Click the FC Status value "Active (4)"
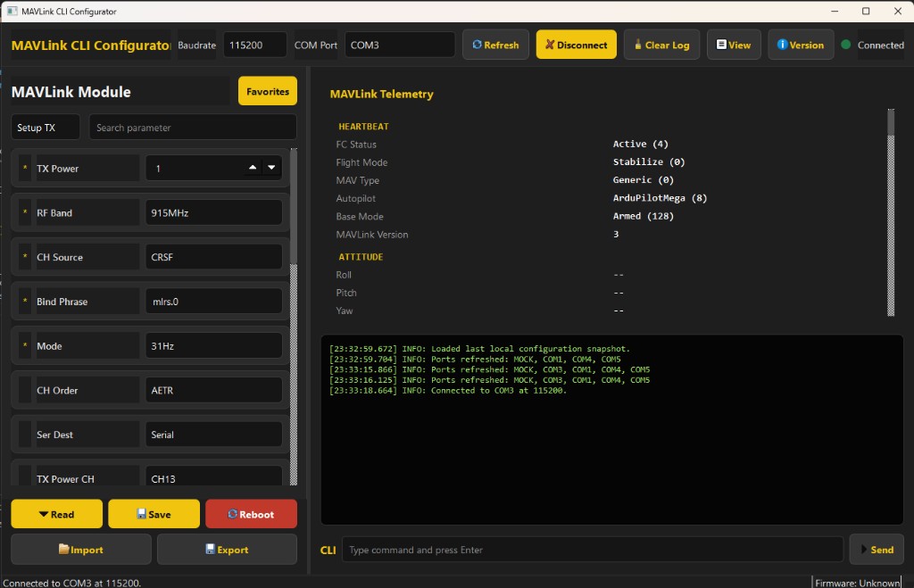914x588 pixels. (640, 144)
